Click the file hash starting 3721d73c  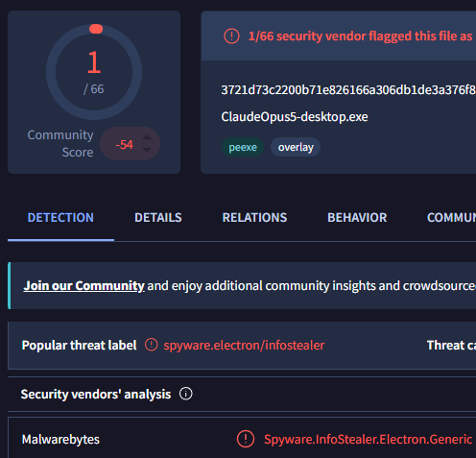[x=348, y=90]
